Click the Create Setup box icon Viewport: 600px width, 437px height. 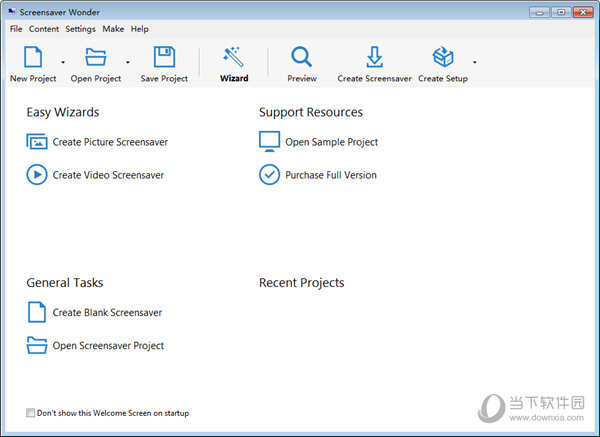tap(443, 57)
